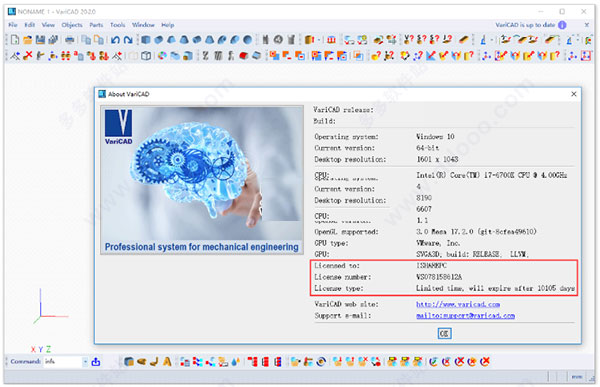This screenshot has height=387, width=600.
Task: Insert a sphere solid from toolbar
Action: pyautogui.click(x=248, y=39)
